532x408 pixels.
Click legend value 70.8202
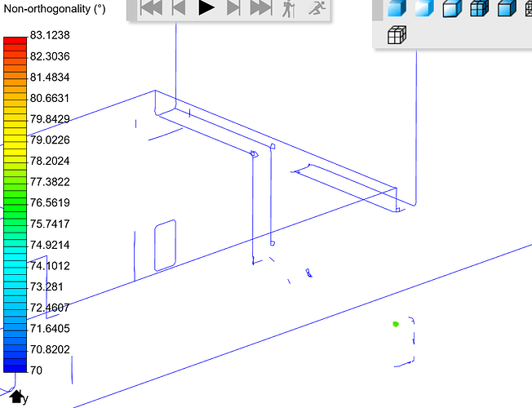[x=50, y=349]
